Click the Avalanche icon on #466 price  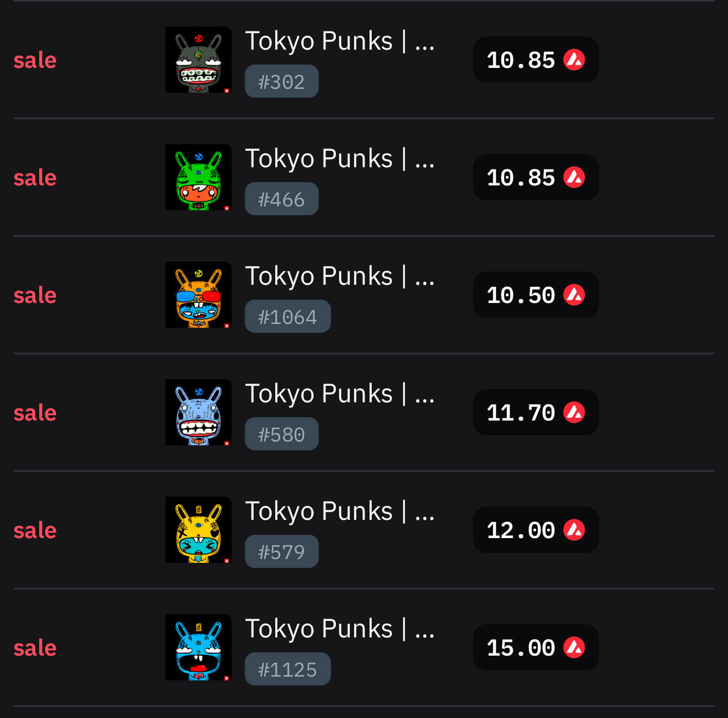point(574,177)
